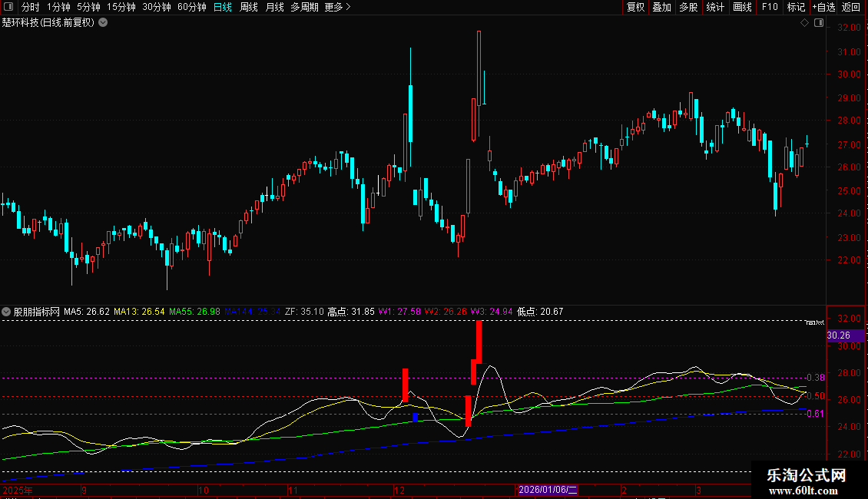Click the 30.26 price cursor label

tap(845, 335)
